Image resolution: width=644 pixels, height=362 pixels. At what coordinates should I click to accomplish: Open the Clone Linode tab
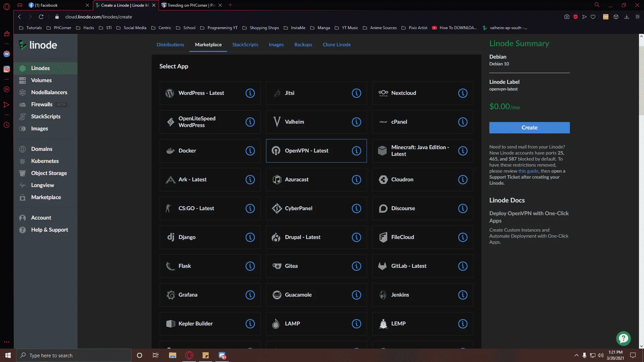[337, 45]
